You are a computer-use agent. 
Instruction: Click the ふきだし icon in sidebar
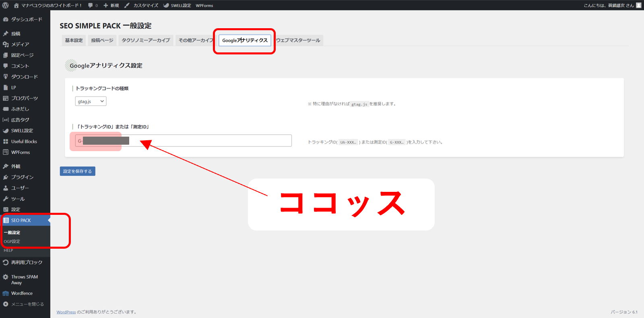click(x=6, y=109)
